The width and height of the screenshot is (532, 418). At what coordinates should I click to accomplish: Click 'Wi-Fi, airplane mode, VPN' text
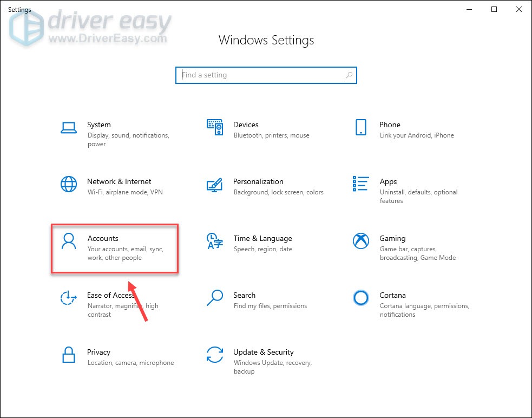pos(125,192)
